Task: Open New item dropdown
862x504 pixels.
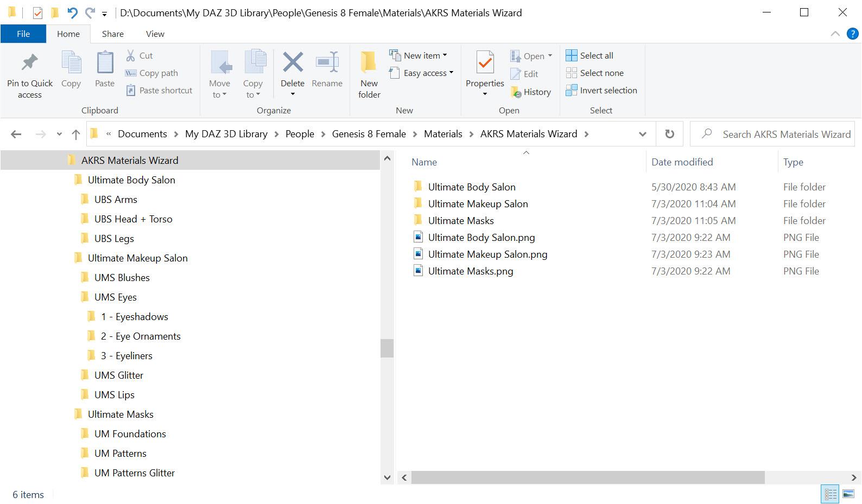Action: point(418,55)
